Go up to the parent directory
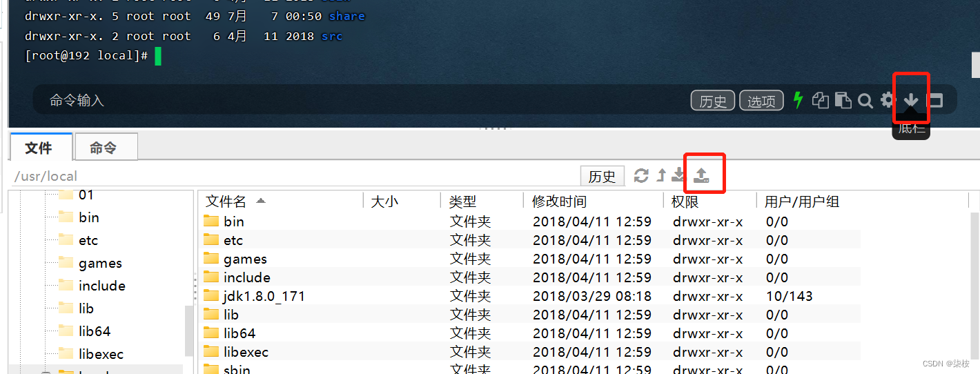This screenshot has width=980, height=374. (x=661, y=175)
